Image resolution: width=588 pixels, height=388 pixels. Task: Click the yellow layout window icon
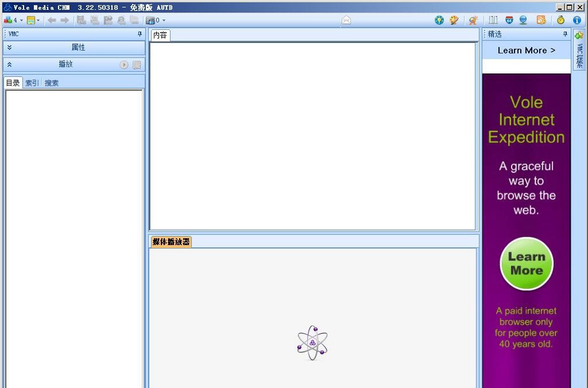(31, 20)
